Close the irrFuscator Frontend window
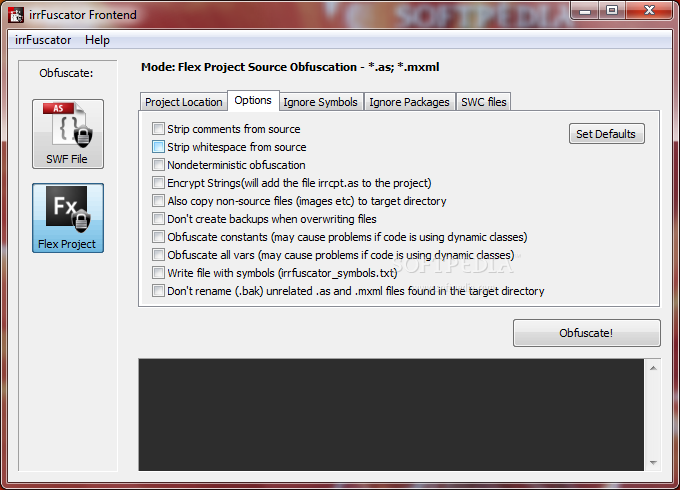Screen dimensions: 680x490 [x=649, y=11]
